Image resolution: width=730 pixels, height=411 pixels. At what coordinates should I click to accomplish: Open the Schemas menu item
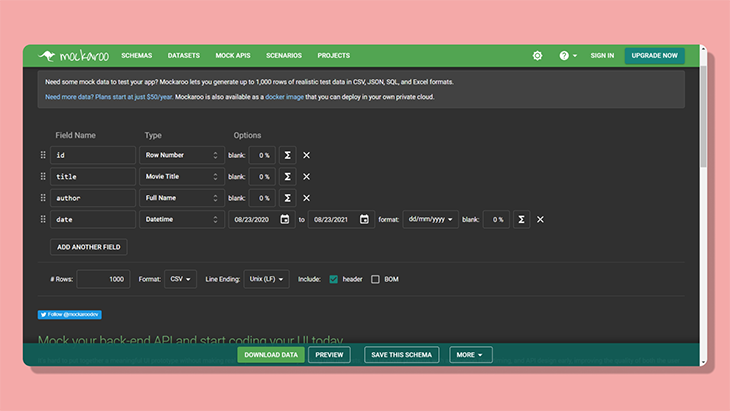pyautogui.click(x=136, y=55)
